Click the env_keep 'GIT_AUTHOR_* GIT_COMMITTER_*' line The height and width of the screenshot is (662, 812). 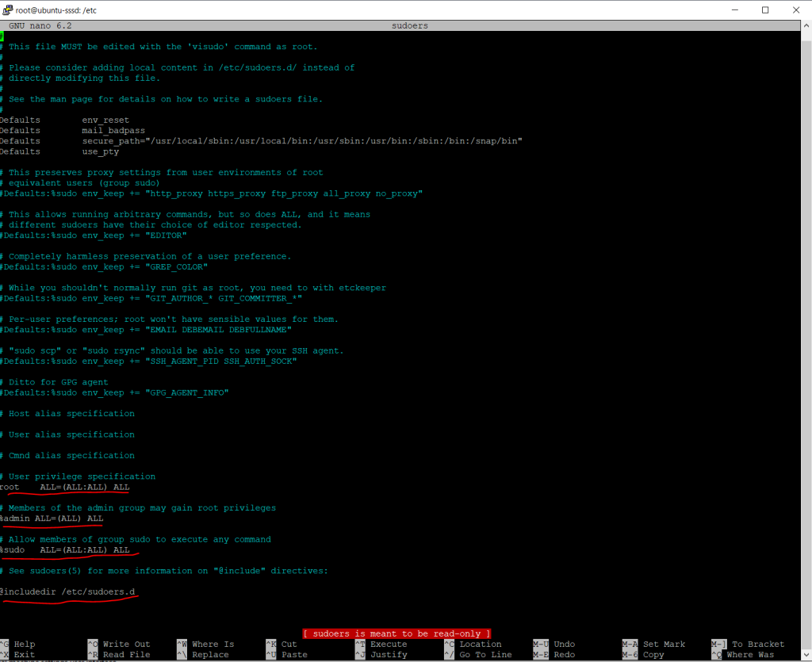tap(151, 298)
